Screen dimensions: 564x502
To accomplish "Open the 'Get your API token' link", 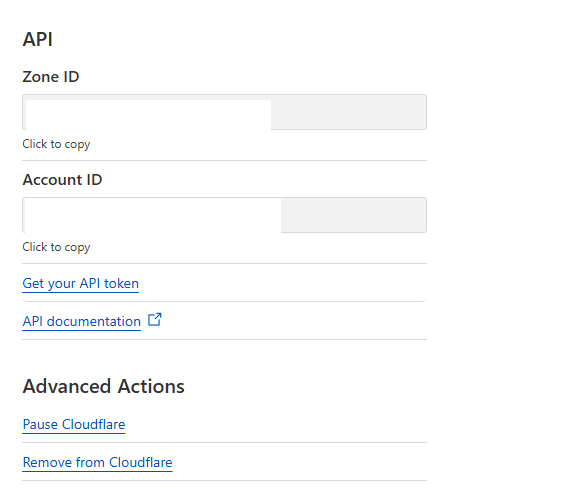I will [81, 283].
